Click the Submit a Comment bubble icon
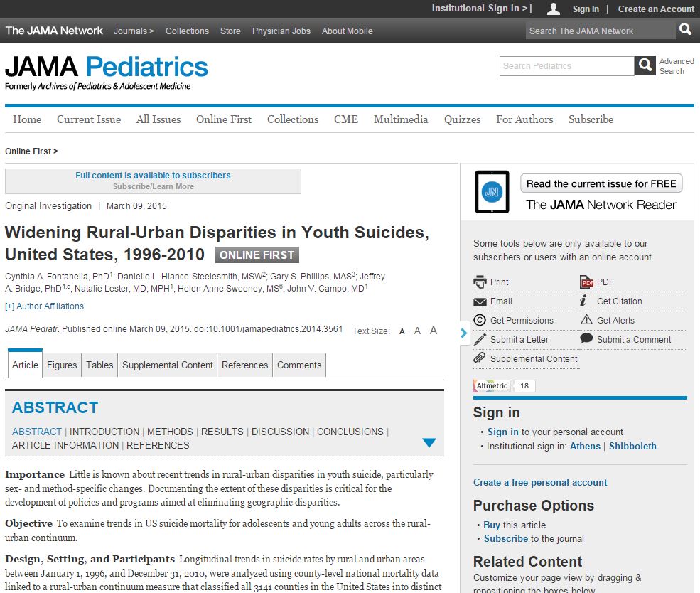700x593 pixels. [586, 339]
